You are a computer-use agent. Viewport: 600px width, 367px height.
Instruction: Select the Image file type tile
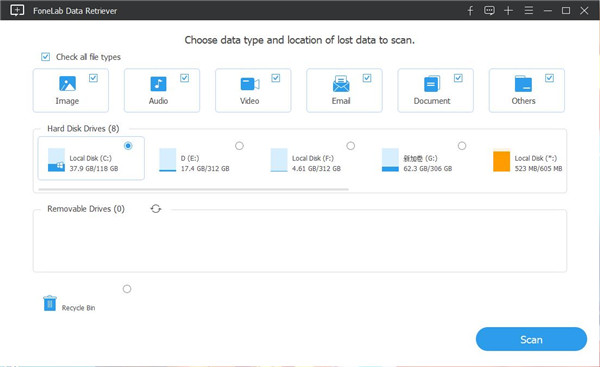pos(71,90)
